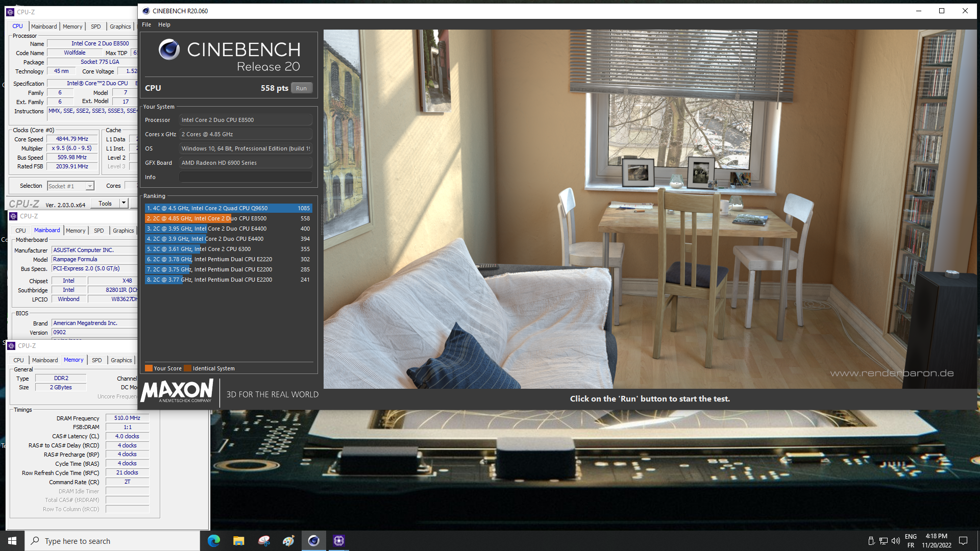980x551 pixels.
Task: Expand the Tools dropdown arrow in CPU-Z
Action: [x=124, y=204]
